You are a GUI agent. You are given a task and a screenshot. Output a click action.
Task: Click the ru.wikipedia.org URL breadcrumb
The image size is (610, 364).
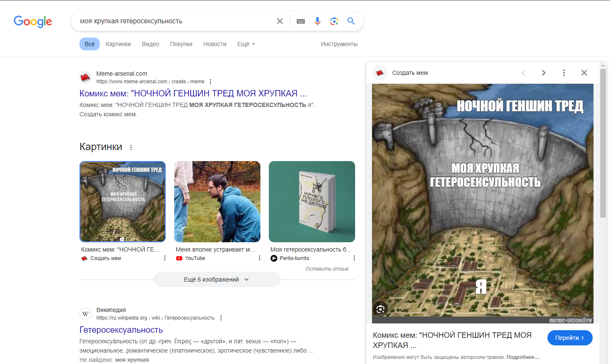pos(156,318)
